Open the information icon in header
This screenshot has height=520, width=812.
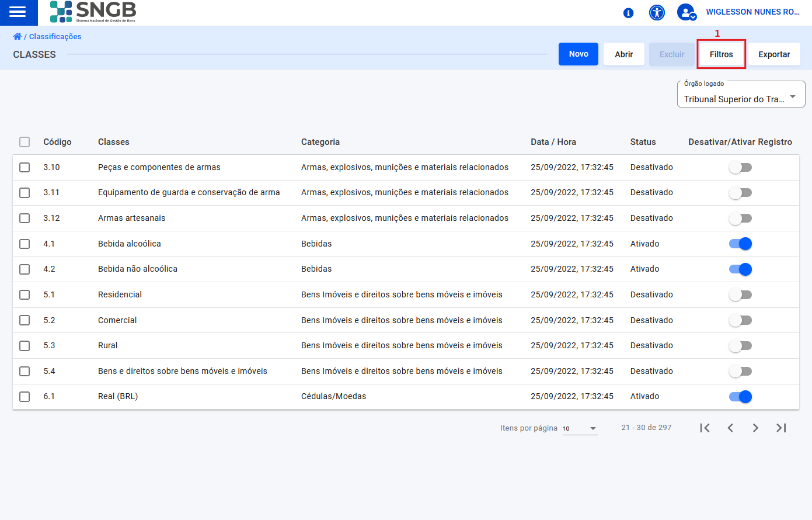[x=629, y=13]
